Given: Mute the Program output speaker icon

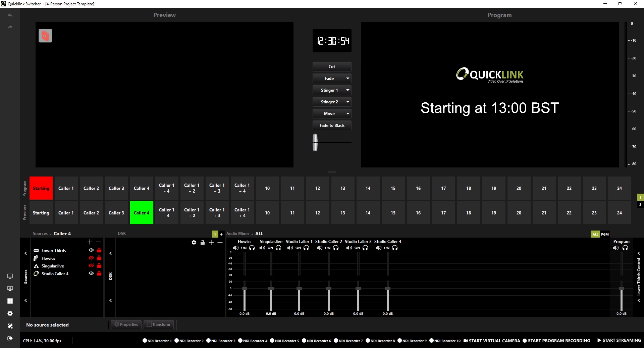Looking at the screenshot, I should tap(616, 248).
